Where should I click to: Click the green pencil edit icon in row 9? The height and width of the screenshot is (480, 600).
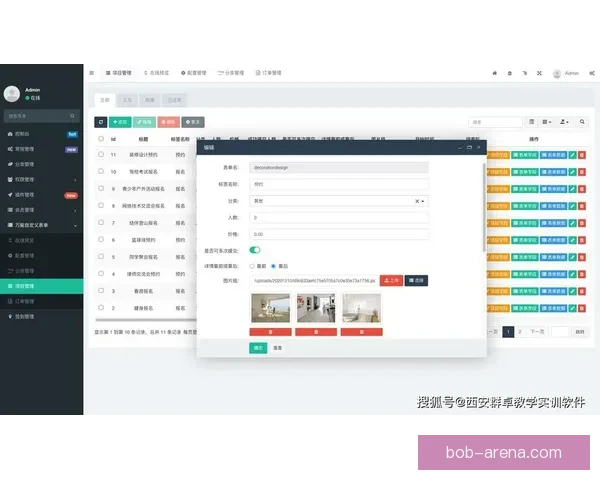572,189
